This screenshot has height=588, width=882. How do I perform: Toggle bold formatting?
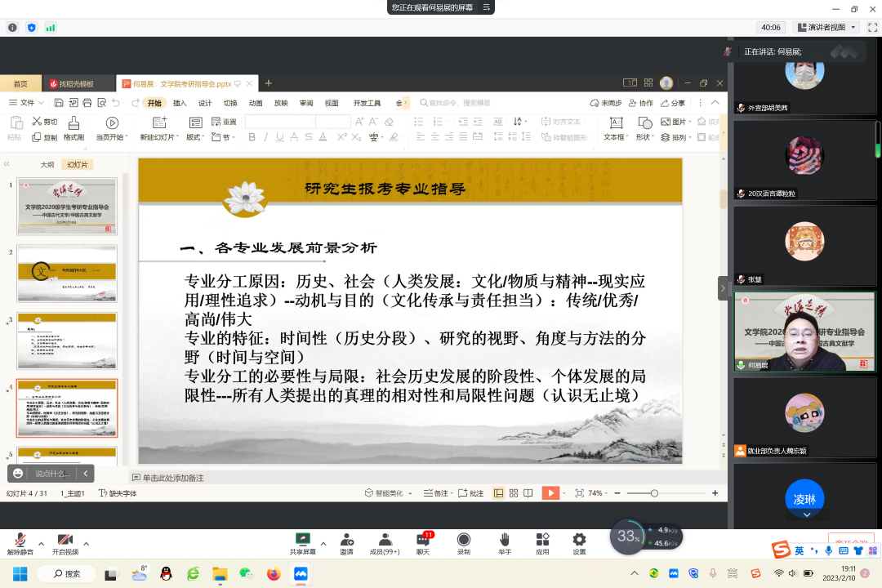(x=252, y=136)
